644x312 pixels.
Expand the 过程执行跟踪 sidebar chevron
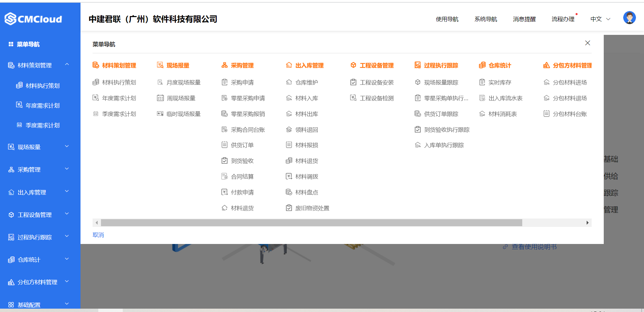pos(67,236)
